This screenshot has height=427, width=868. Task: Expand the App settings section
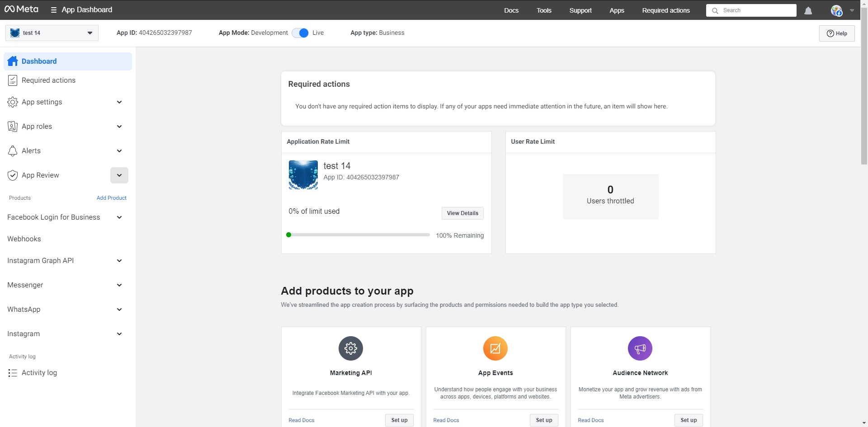pos(119,102)
